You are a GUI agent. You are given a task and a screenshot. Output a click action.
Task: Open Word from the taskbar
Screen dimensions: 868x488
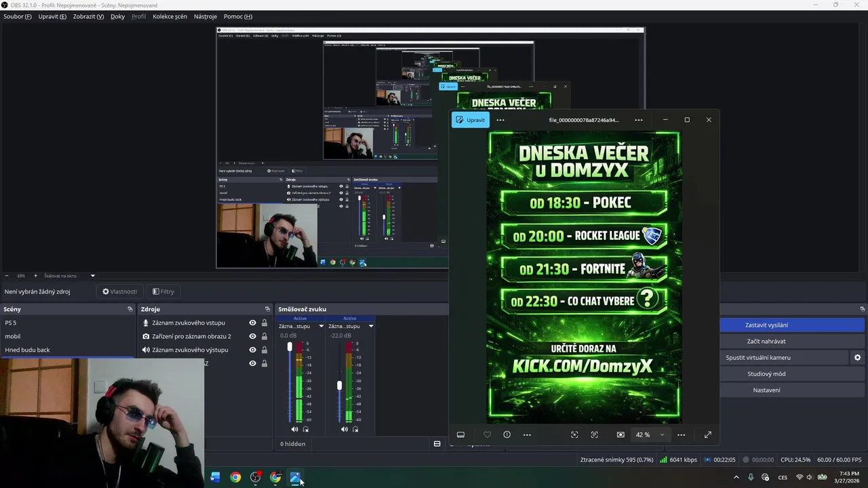coord(215,477)
